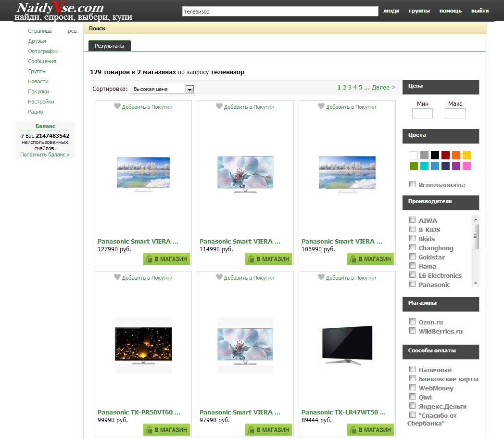Enable the Ozon.ru shop filter
This screenshot has width=504, height=439.
click(x=412, y=321)
